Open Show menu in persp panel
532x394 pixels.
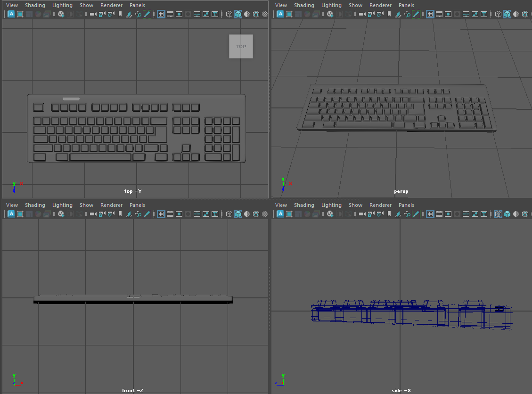click(356, 5)
